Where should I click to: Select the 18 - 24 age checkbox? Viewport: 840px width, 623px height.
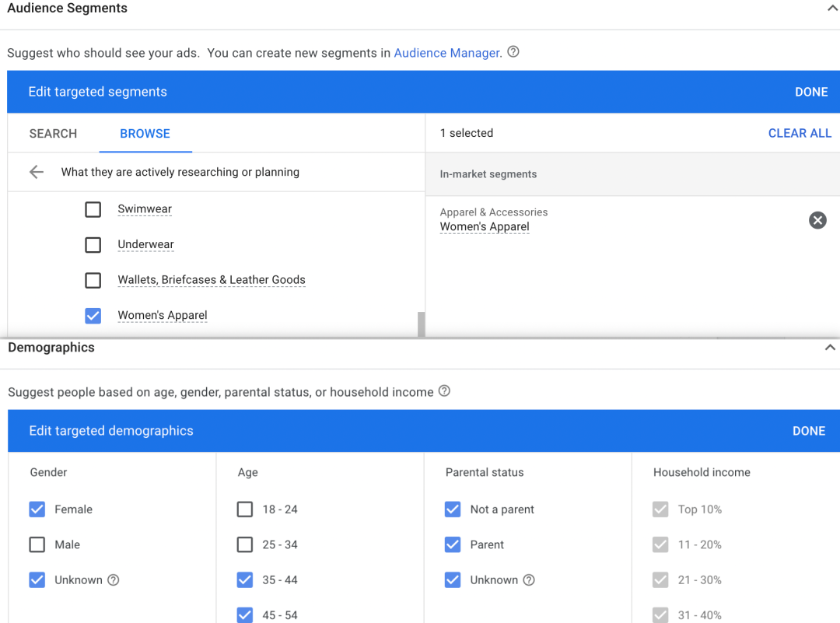click(245, 509)
